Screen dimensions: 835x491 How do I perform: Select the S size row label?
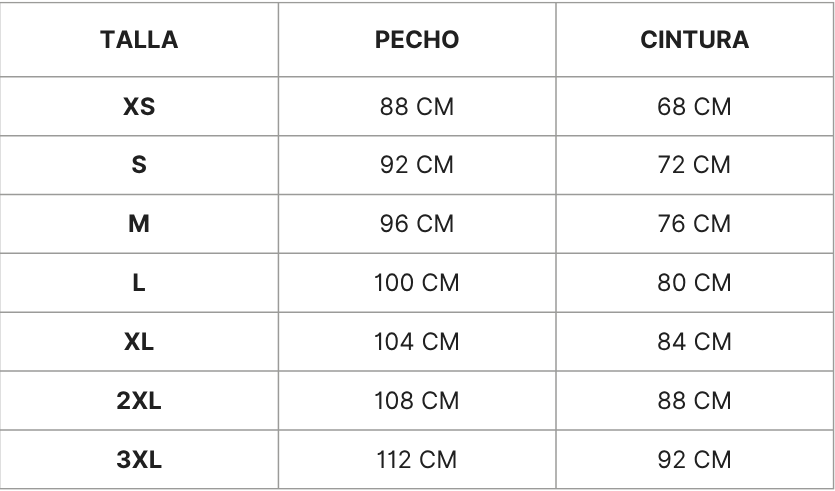[x=139, y=165]
